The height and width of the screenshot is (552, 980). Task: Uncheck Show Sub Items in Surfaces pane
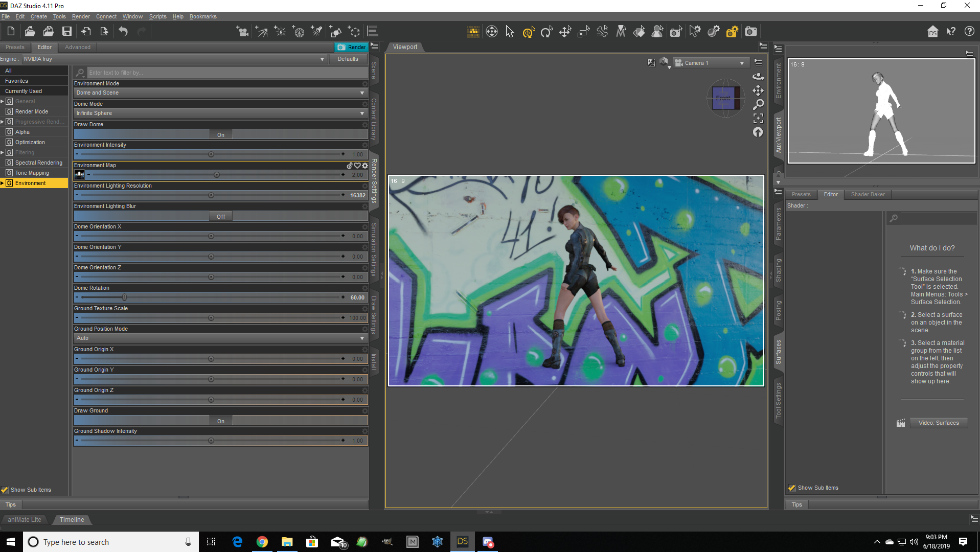pyautogui.click(x=792, y=488)
